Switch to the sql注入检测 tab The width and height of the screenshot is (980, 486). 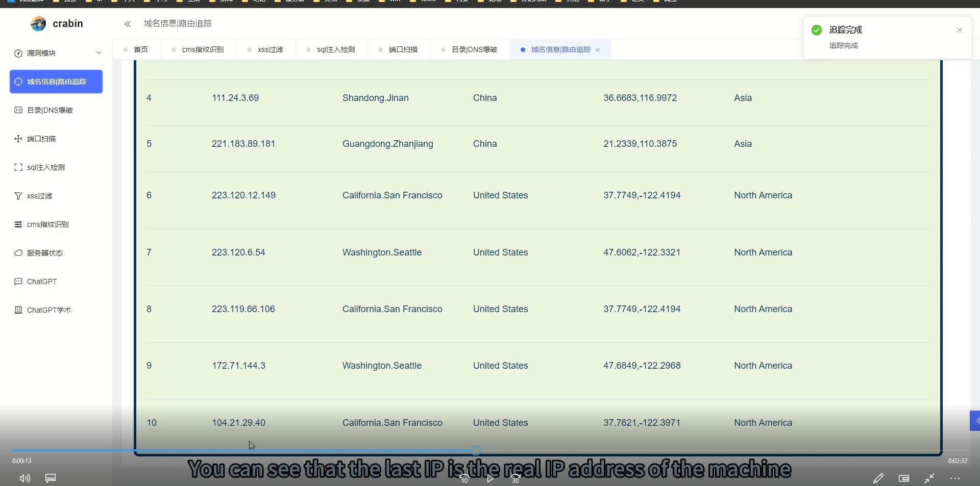332,49
